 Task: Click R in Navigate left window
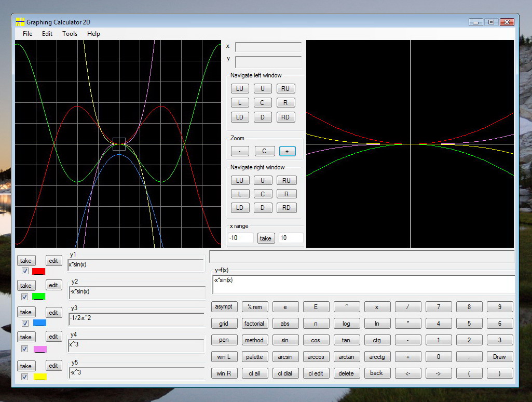[x=285, y=102]
